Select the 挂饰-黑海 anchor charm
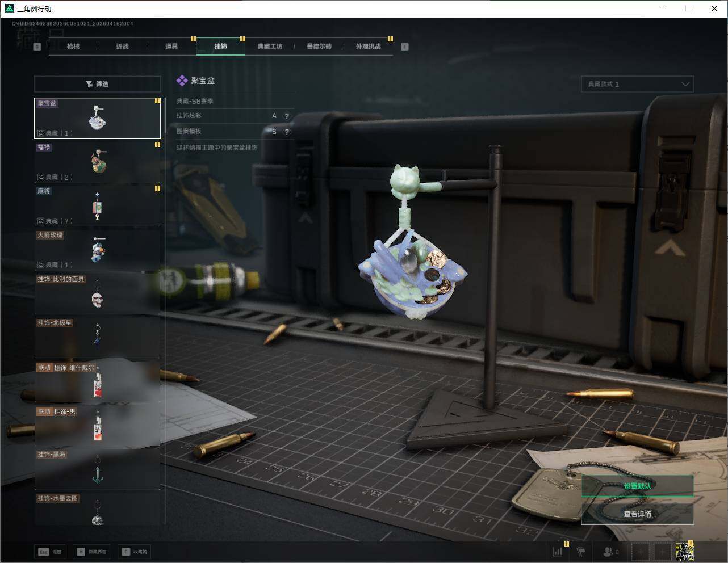728x563 pixels. click(97, 469)
